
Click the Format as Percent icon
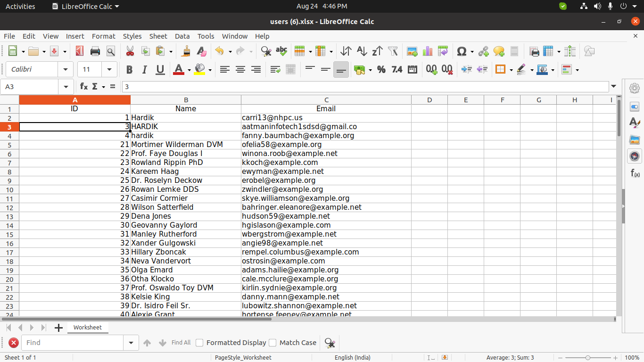click(381, 70)
